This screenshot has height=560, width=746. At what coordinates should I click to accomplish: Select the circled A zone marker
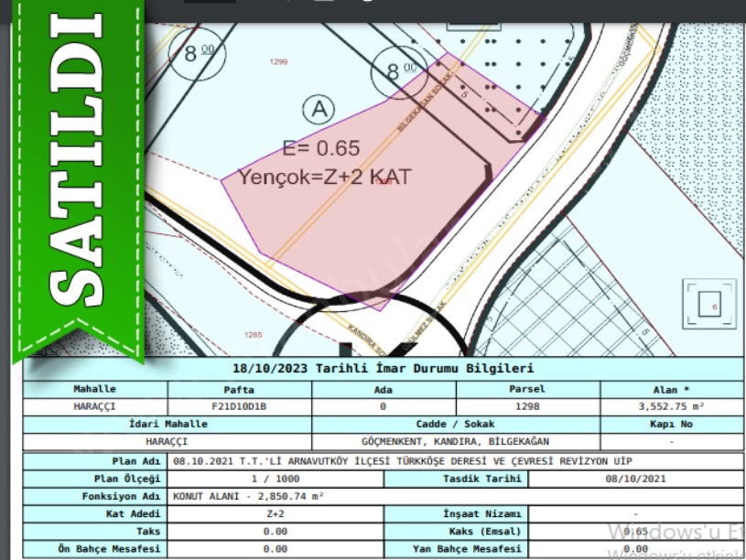click(x=318, y=110)
